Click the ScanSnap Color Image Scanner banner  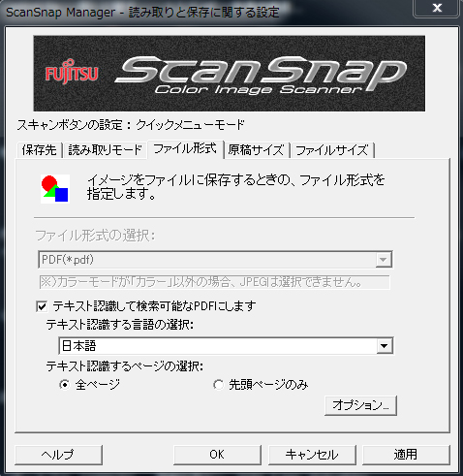click(230, 74)
